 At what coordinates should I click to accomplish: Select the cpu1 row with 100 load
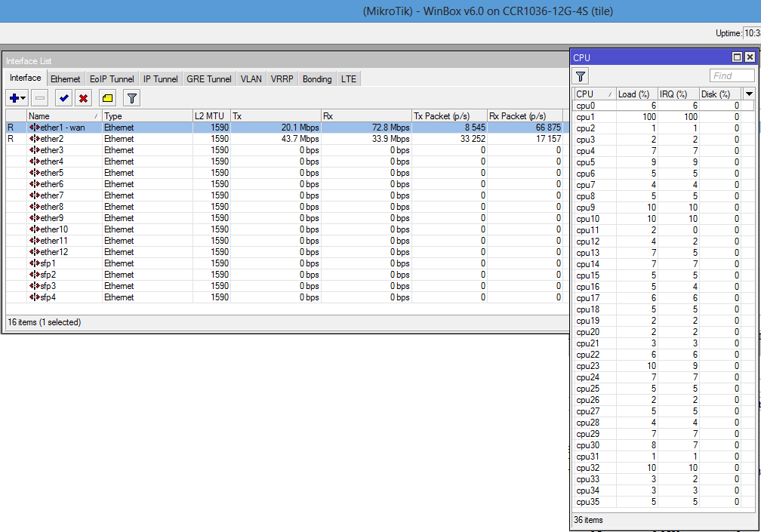664,117
